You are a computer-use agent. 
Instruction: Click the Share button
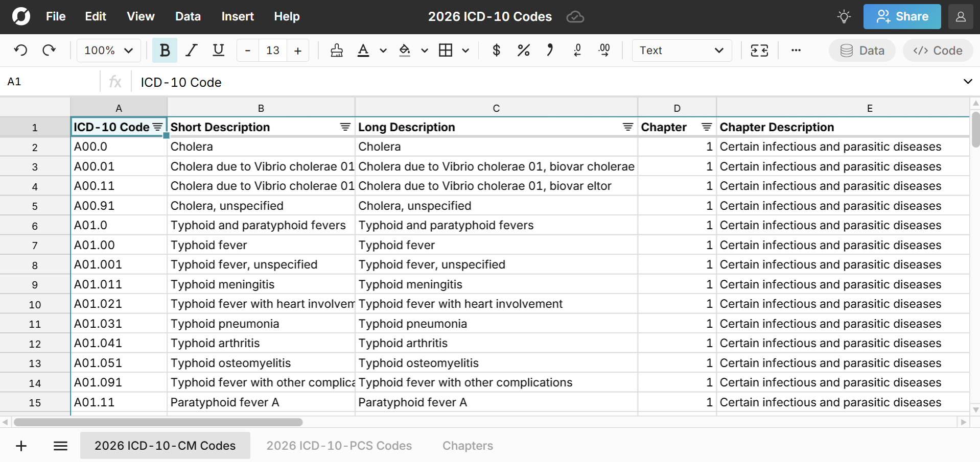point(902,17)
